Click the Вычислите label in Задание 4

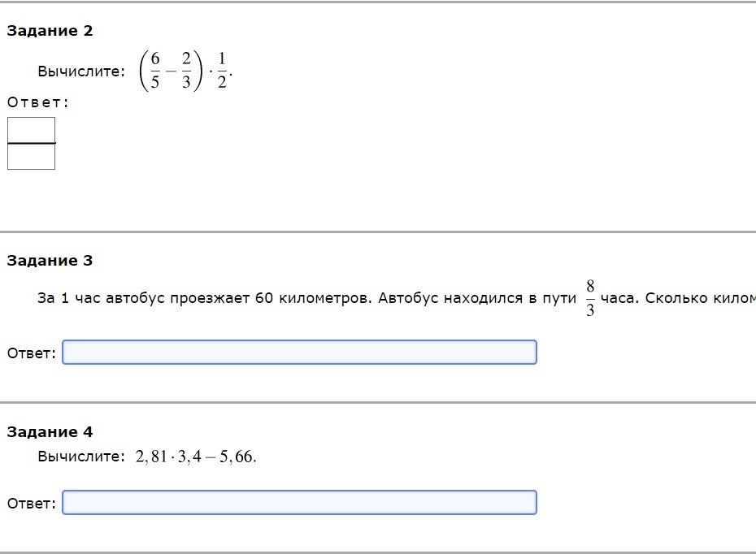(x=81, y=457)
